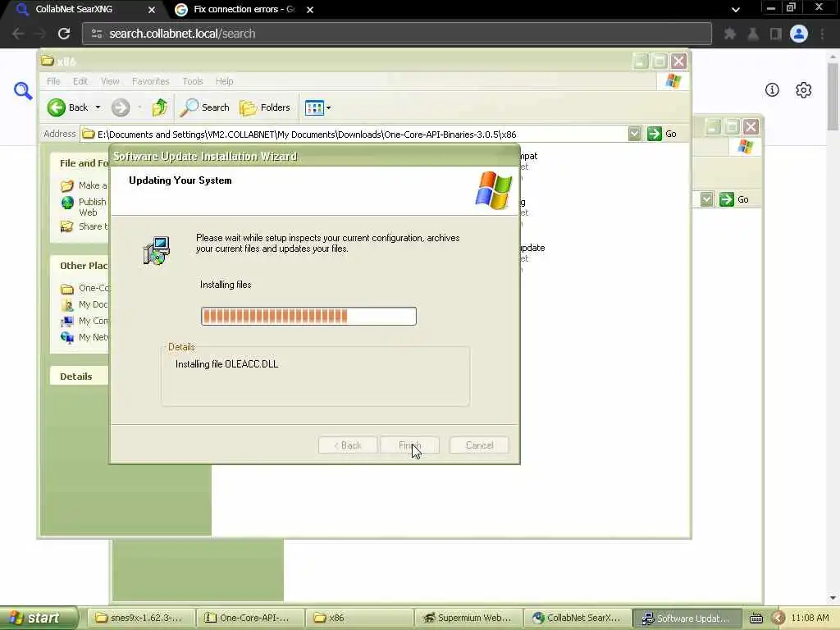Click 'Installing file OLEACC.DLL' text
Image resolution: width=840 pixels, height=630 pixels.
pos(226,364)
